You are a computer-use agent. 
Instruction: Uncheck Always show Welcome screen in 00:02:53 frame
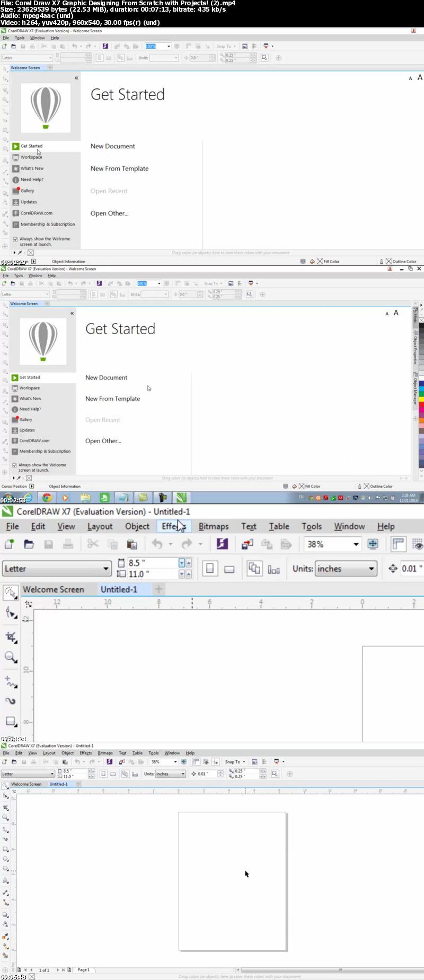point(14,465)
